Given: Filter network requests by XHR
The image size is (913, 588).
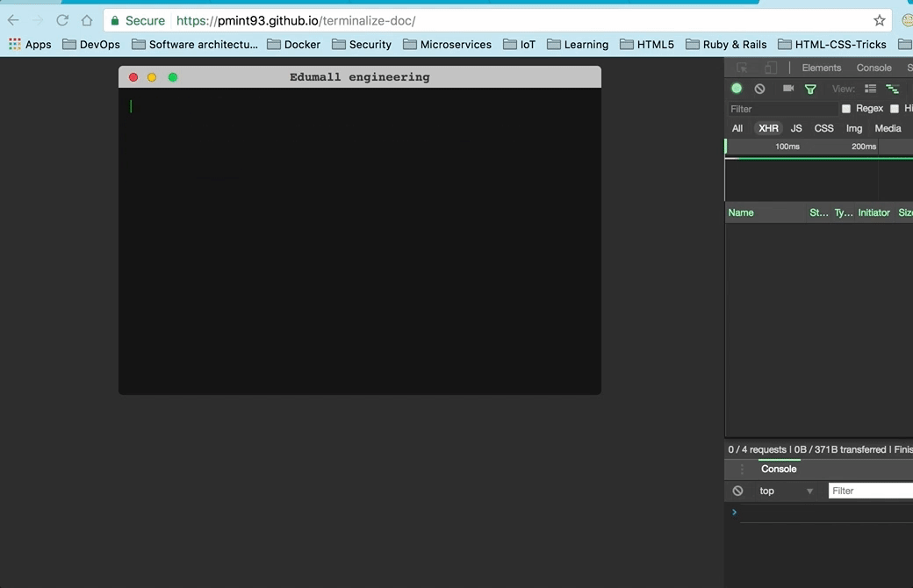Looking at the screenshot, I should coord(768,128).
